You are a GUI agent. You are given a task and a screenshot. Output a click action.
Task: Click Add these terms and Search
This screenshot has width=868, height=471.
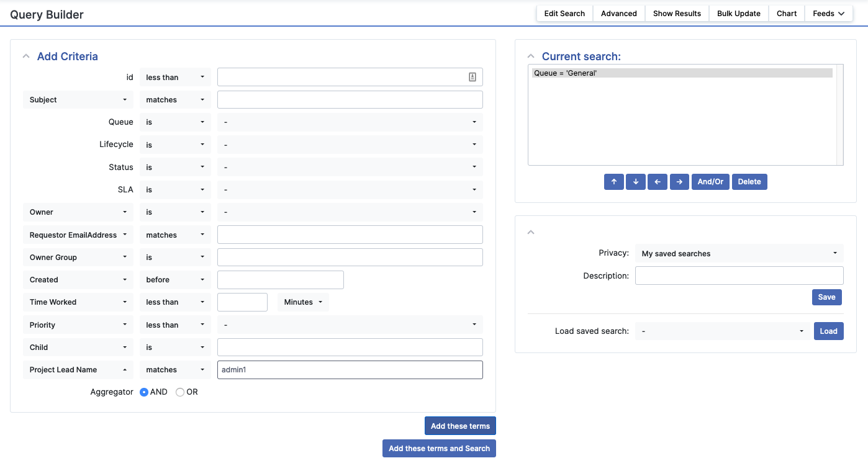(x=439, y=449)
